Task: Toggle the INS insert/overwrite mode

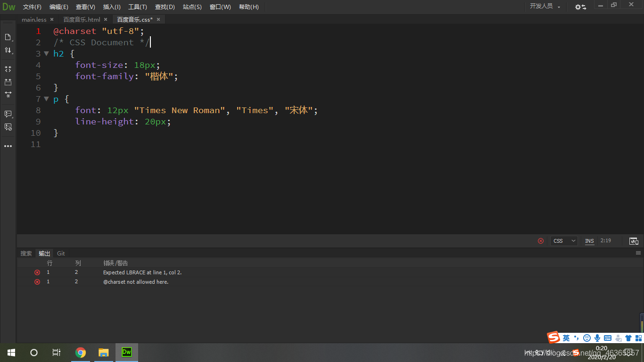Action: [589, 241]
